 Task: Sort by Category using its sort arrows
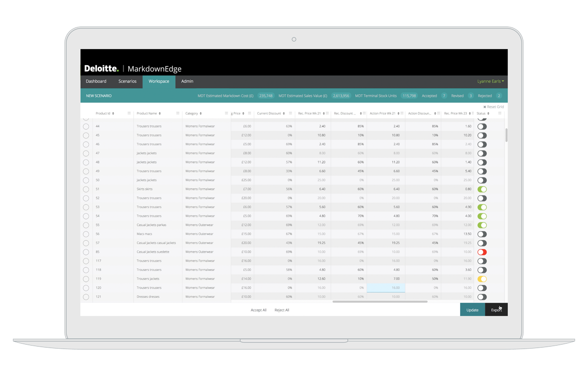(x=201, y=113)
